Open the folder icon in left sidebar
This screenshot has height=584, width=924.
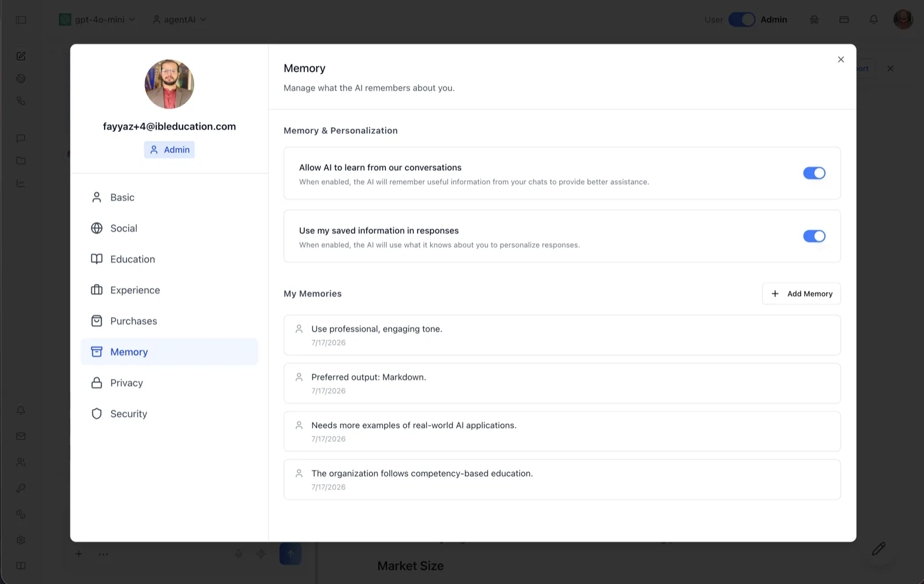tap(21, 160)
